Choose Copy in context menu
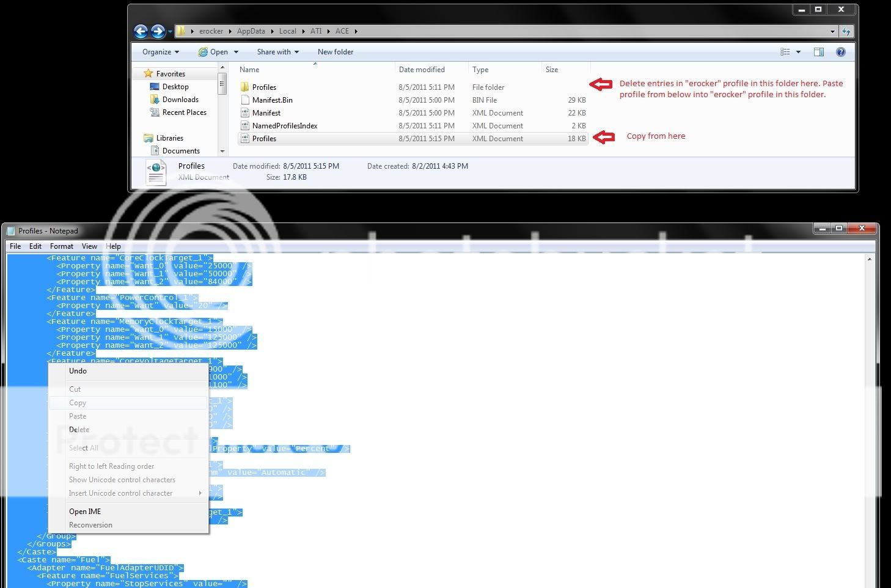891x588 pixels. pos(128,403)
